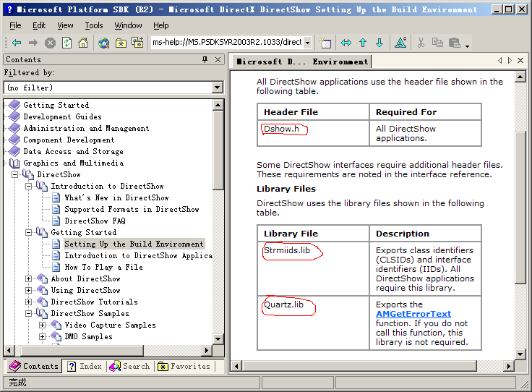Viewport: 532px width, 392px height.
Task: Follow the AMGetErrorText link
Action: [x=413, y=314]
